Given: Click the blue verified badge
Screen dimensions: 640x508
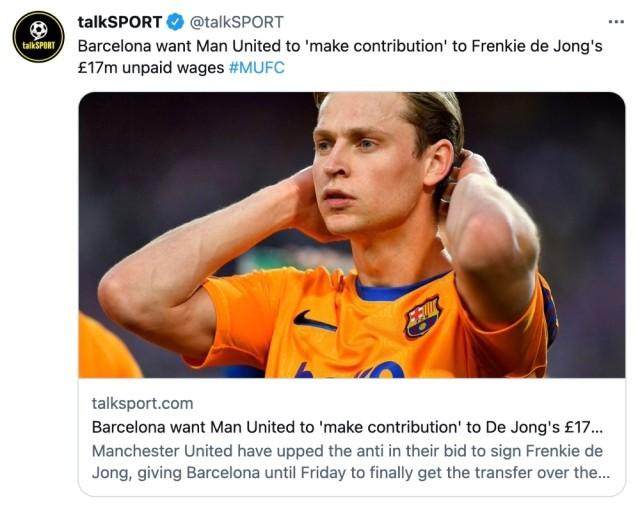Looking at the screenshot, I should point(175,22).
